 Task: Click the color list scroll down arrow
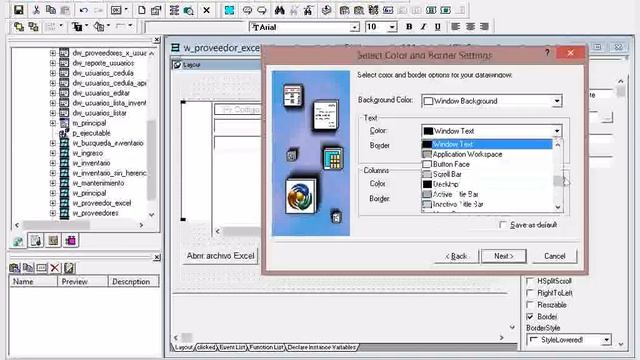(x=558, y=207)
